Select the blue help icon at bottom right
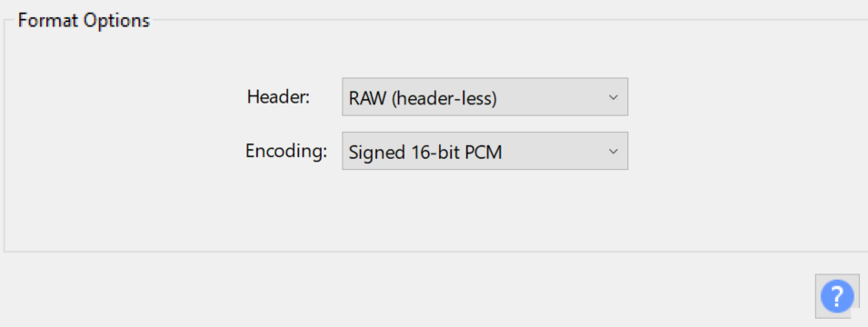Image resolution: width=868 pixels, height=327 pixels. coord(837,296)
